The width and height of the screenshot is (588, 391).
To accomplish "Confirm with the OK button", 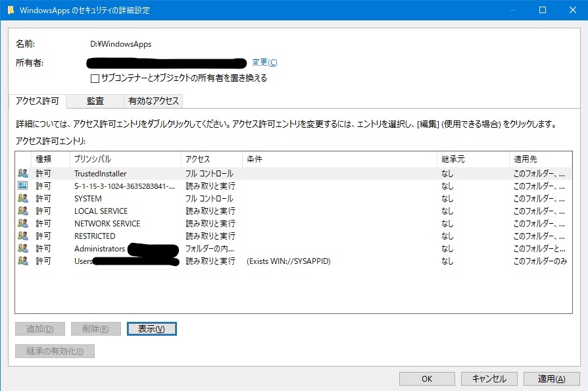I will (427, 379).
